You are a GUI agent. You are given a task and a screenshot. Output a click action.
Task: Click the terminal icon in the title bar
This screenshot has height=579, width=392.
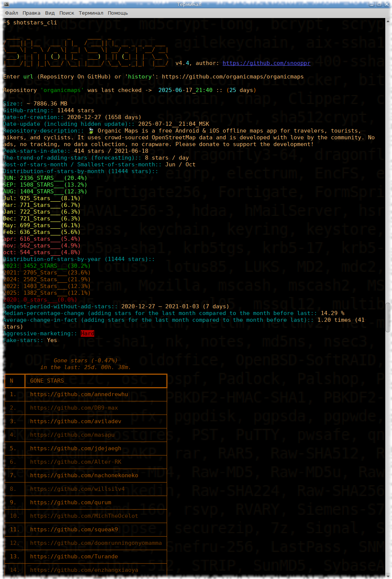6,4
